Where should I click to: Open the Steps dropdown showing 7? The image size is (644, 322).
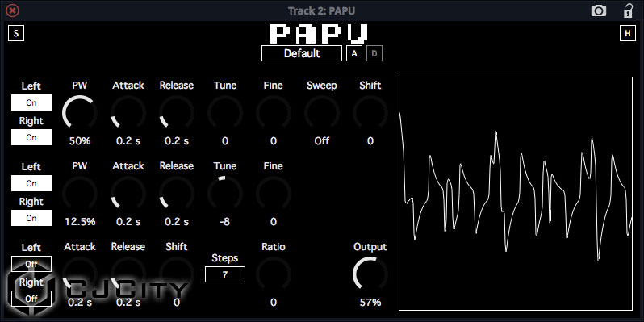coord(225,274)
